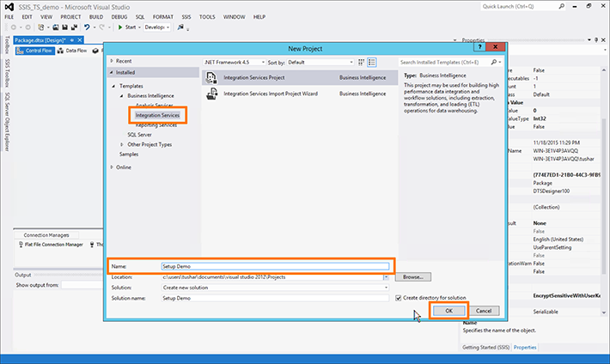Click Cancel in New Project dialog

pos(484,311)
